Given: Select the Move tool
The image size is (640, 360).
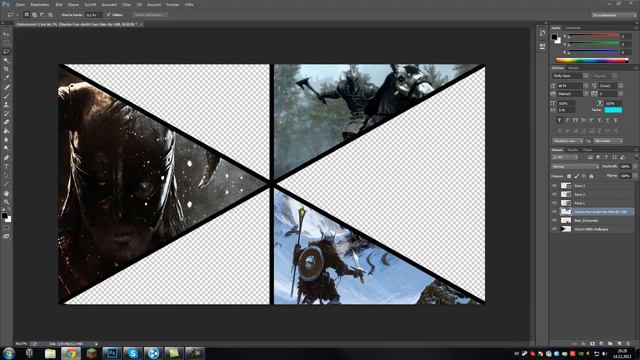Looking at the screenshot, I should point(6,34).
